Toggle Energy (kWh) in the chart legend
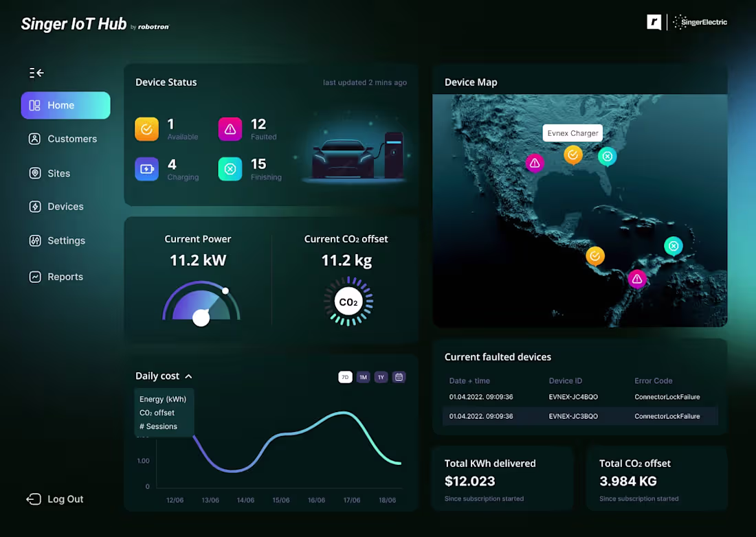This screenshot has width=756, height=537. pyautogui.click(x=164, y=398)
